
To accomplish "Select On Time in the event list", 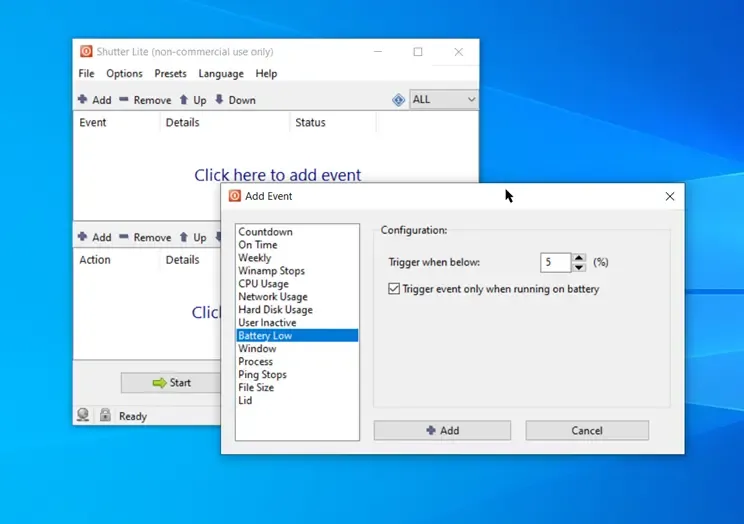I will (297, 245).
